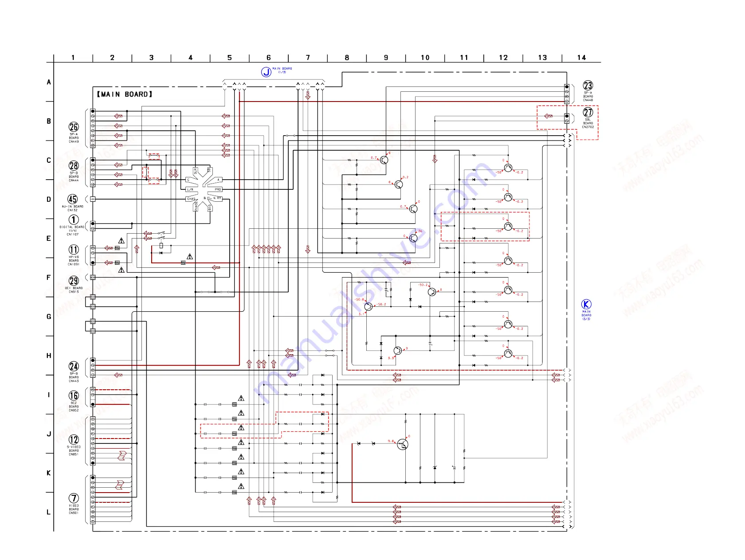
Task: Click the DIGITAL BOARD CN1107 label
Action: (72, 231)
